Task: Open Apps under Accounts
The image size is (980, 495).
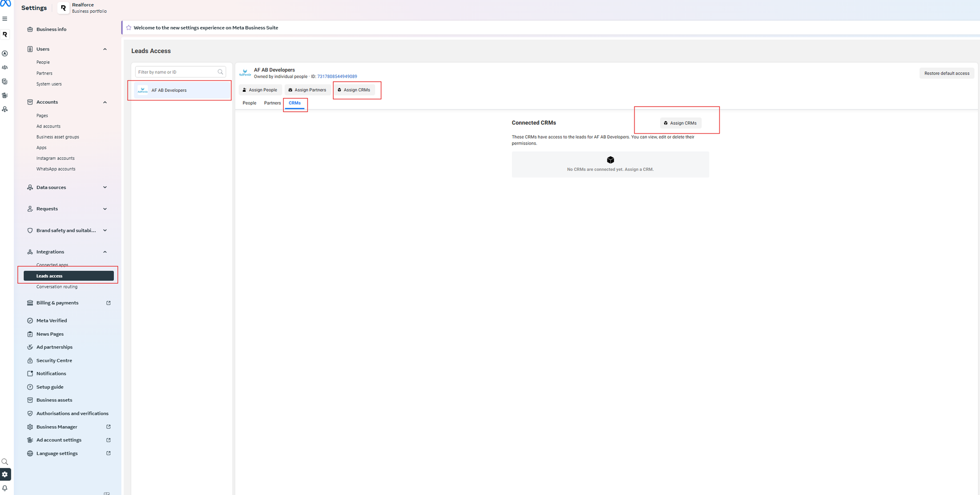Action: pyautogui.click(x=41, y=148)
